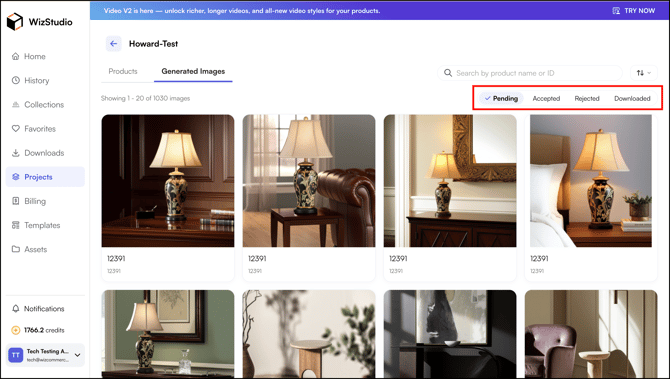Open lamp under gold mirror image
This screenshot has height=379, width=670.
click(x=450, y=181)
